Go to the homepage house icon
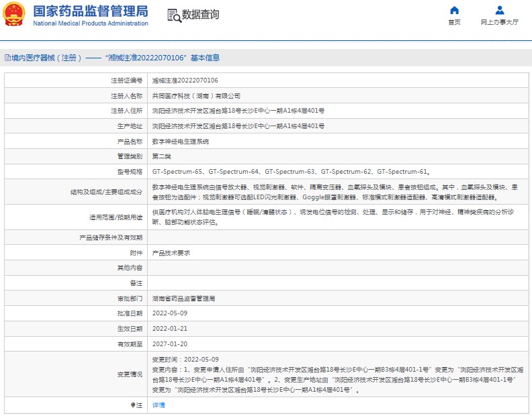The image size is (532, 416). pos(454,10)
